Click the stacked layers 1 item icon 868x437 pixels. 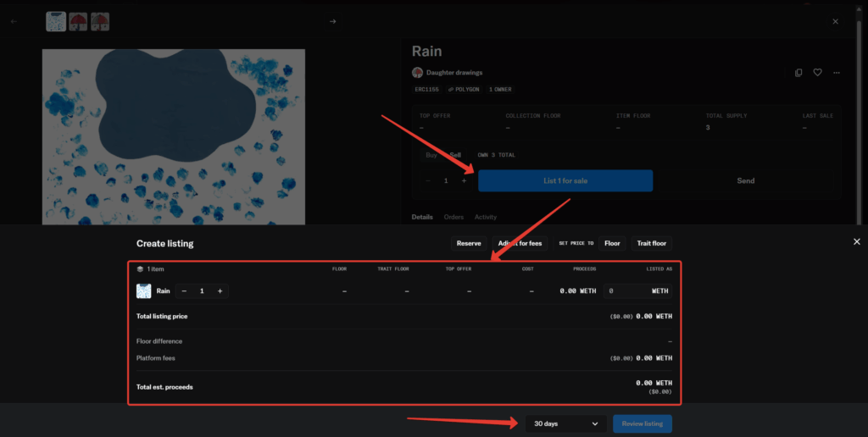(x=140, y=268)
